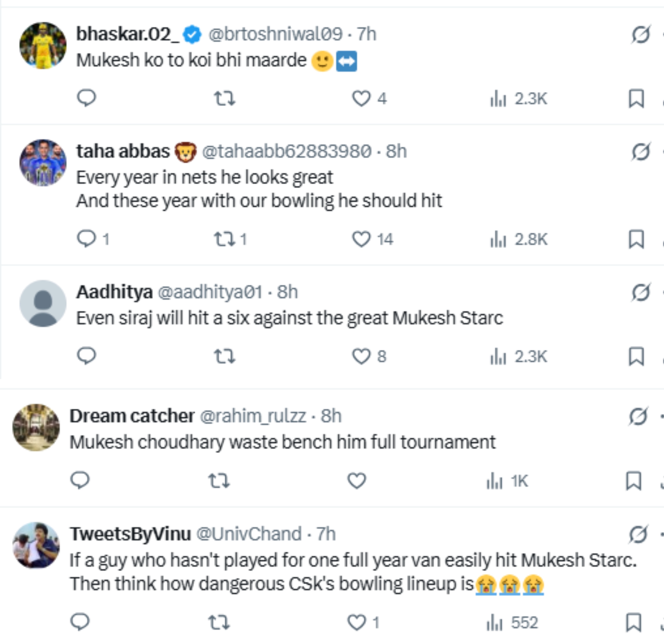
Task: Open @rahim_rulzz profile handle
Action: tap(253, 416)
